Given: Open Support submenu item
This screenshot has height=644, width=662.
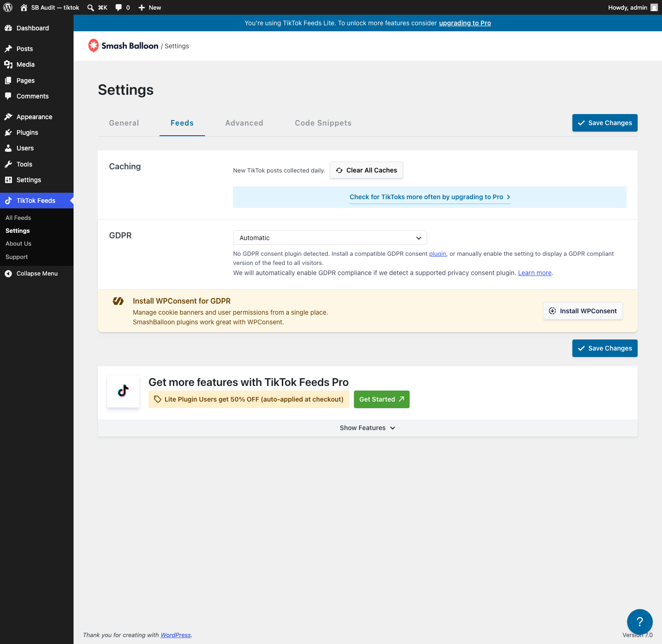Looking at the screenshot, I should 17,257.
